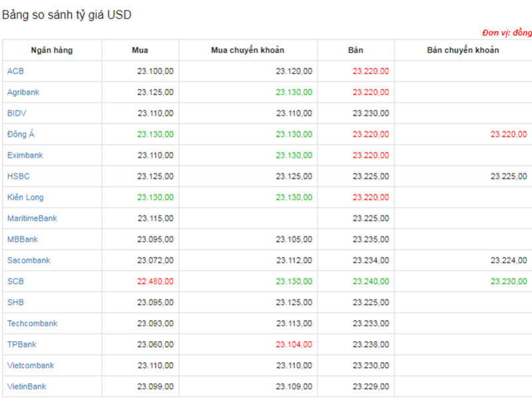The height and width of the screenshot is (398, 532).
Task: Select the VietinBank link
Action: [27, 387]
